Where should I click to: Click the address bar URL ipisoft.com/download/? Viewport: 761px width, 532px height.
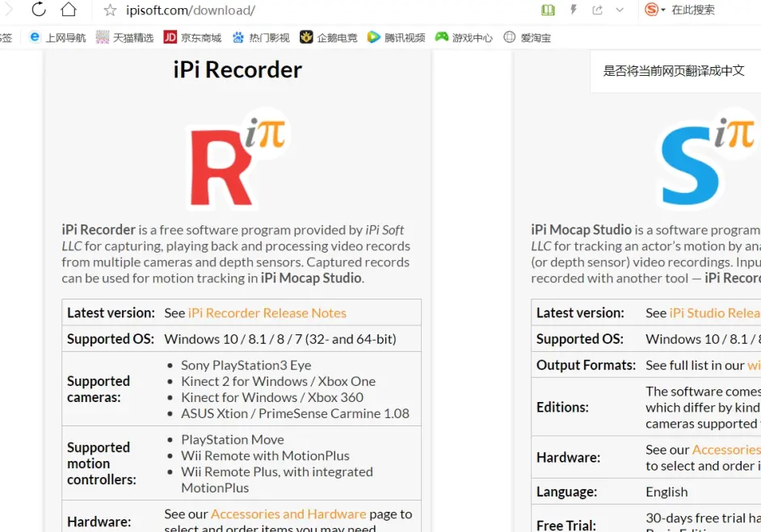tap(191, 10)
